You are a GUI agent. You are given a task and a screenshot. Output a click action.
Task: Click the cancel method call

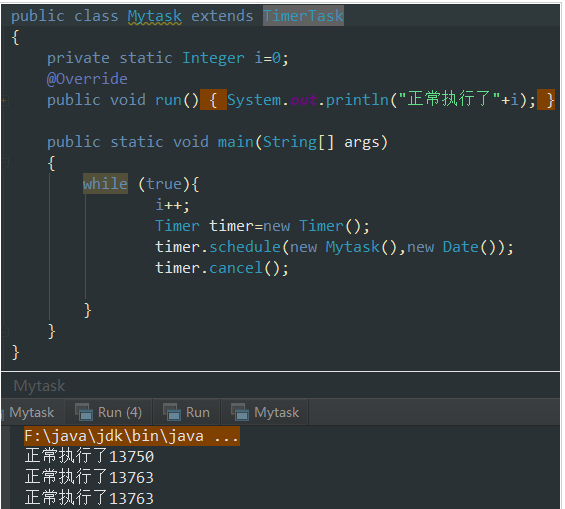click(236, 268)
